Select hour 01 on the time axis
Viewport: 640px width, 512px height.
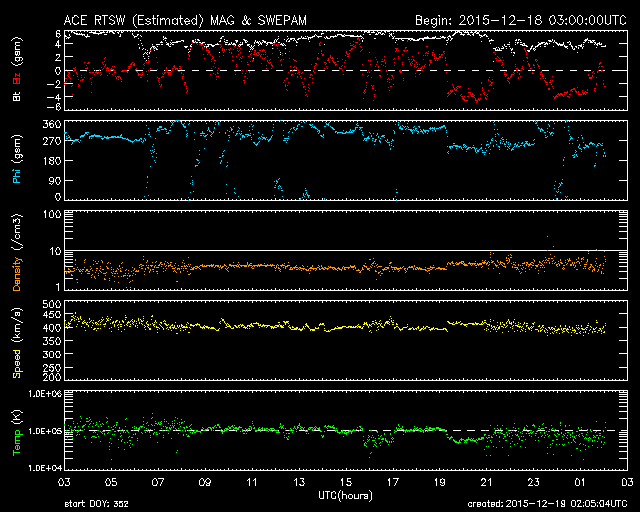(580, 482)
